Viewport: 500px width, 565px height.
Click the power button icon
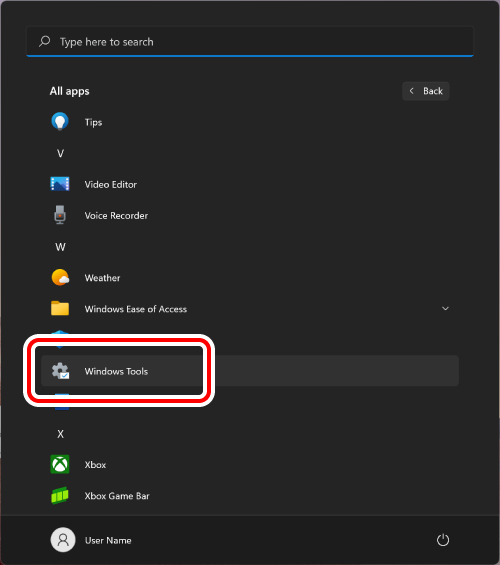[x=443, y=540]
